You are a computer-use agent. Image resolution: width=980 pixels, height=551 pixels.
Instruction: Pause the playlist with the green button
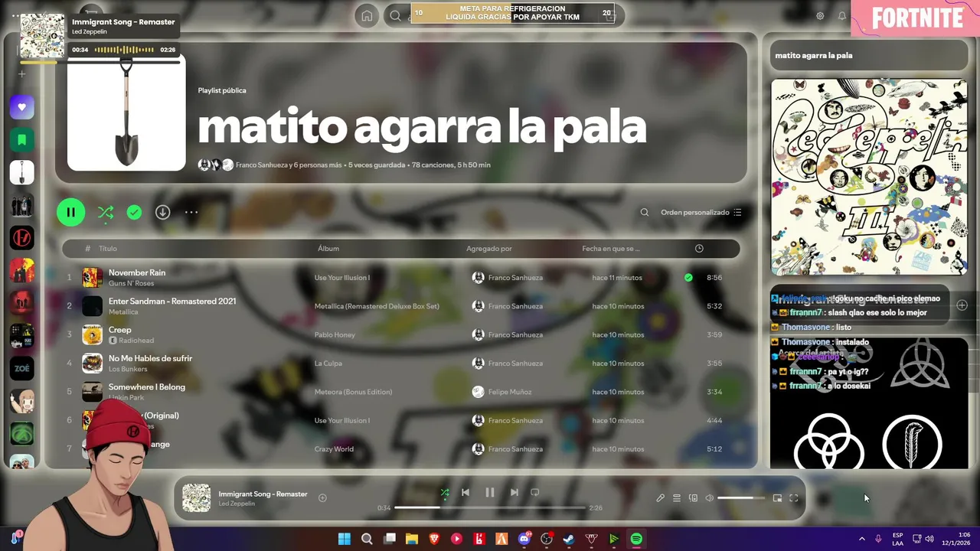[70, 212]
